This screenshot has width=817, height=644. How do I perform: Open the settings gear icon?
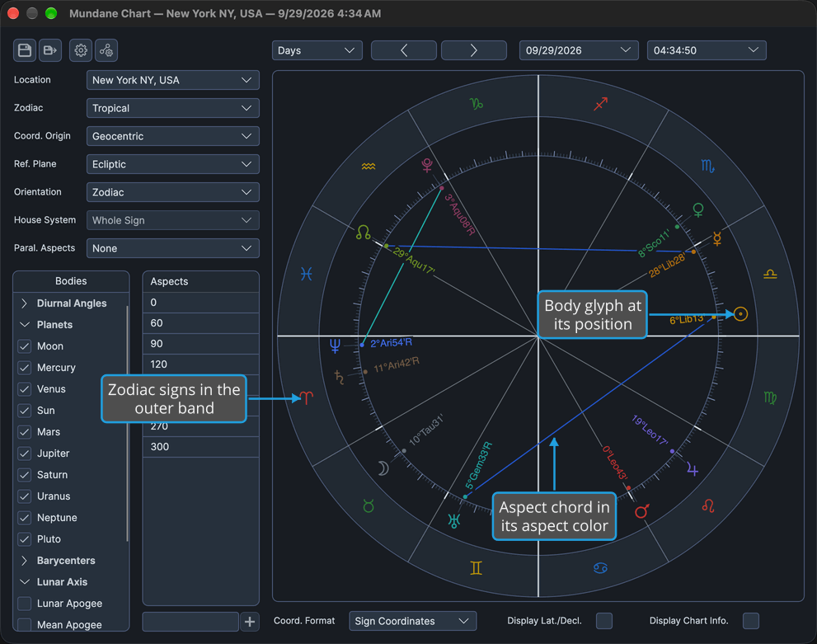point(81,50)
